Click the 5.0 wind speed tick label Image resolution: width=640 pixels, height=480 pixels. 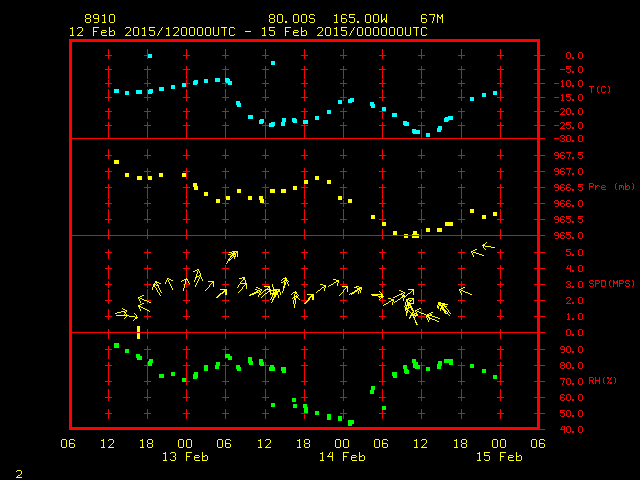[574, 253]
